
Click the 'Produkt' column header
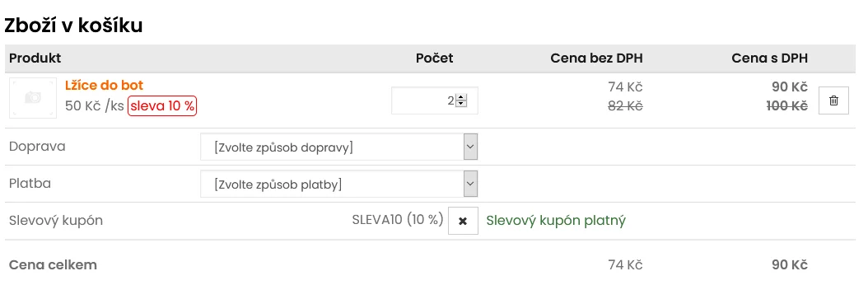tap(35, 58)
